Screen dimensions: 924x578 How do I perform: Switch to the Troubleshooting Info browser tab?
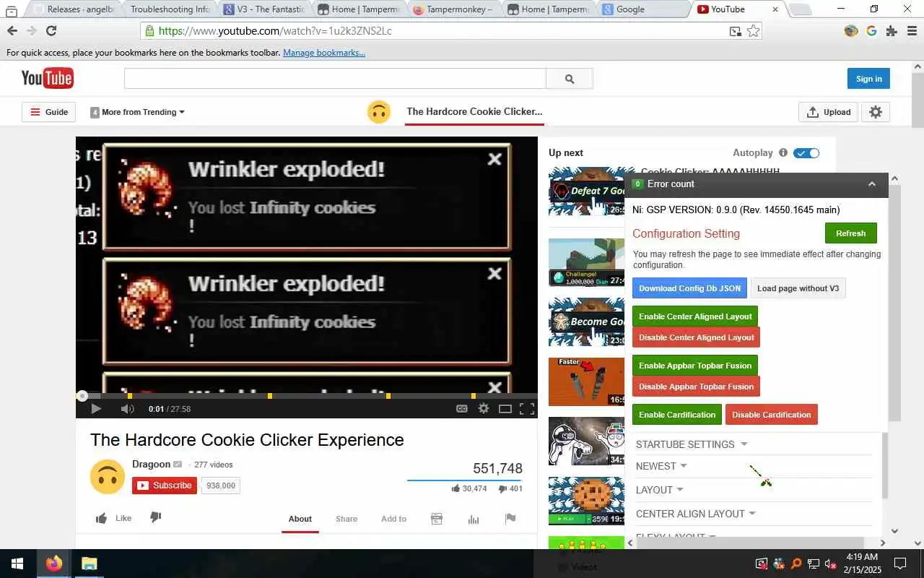(x=170, y=9)
